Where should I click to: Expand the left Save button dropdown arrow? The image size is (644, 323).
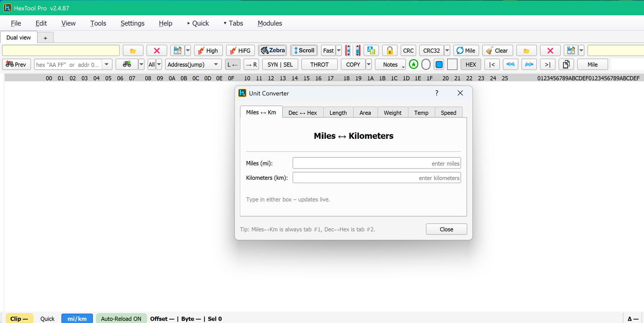(188, 51)
